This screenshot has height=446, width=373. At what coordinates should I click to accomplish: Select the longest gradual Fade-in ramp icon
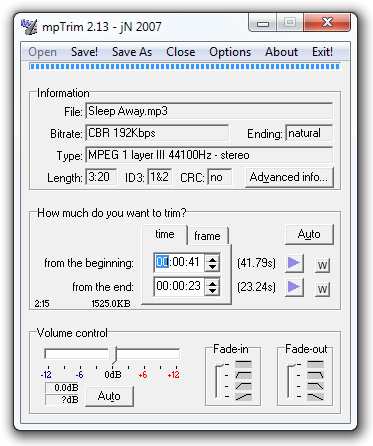coord(243,397)
